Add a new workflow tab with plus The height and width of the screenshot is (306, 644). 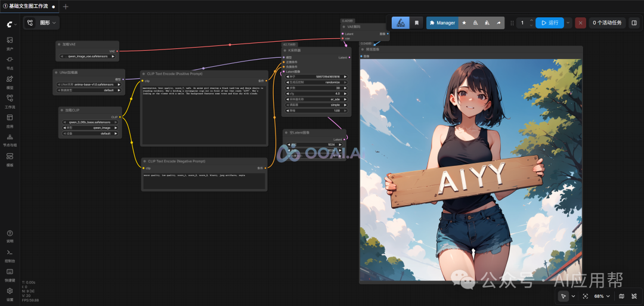pos(66,7)
